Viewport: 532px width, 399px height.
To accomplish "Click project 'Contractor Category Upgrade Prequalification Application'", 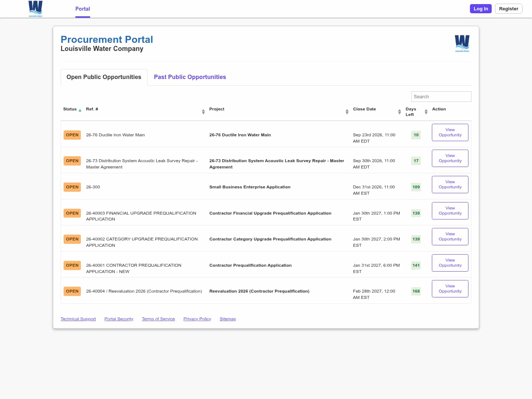I will click(x=270, y=239).
